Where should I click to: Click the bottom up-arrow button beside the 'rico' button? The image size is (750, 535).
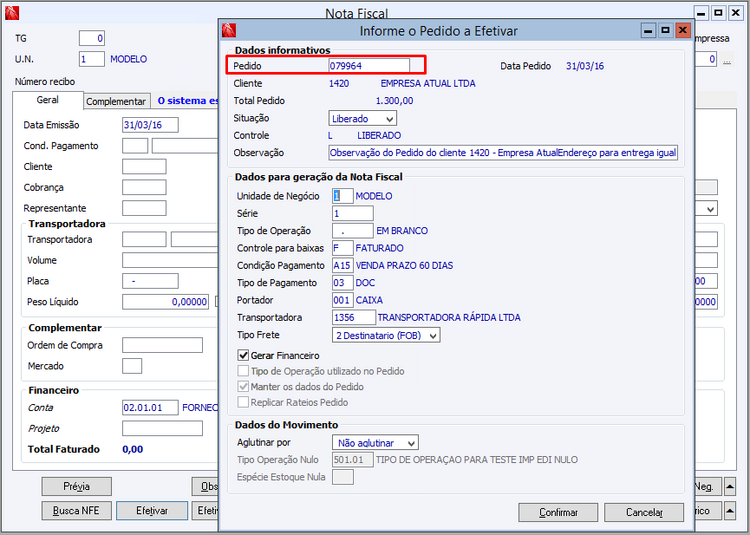730,511
